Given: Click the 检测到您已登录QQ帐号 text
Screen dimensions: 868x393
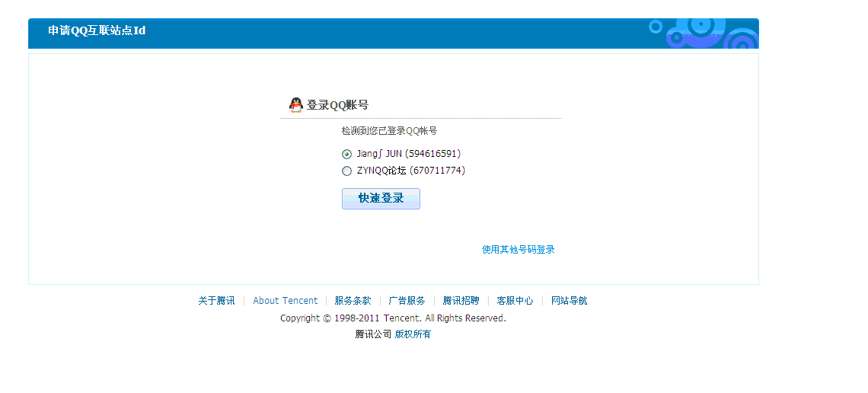Looking at the screenshot, I should pyautogui.click(x=389, y=131).
